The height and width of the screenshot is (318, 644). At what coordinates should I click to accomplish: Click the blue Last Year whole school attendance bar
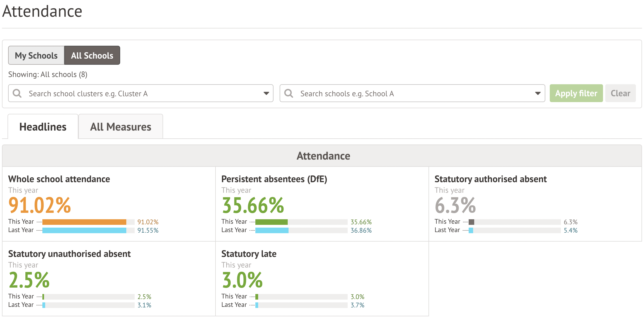84,230
